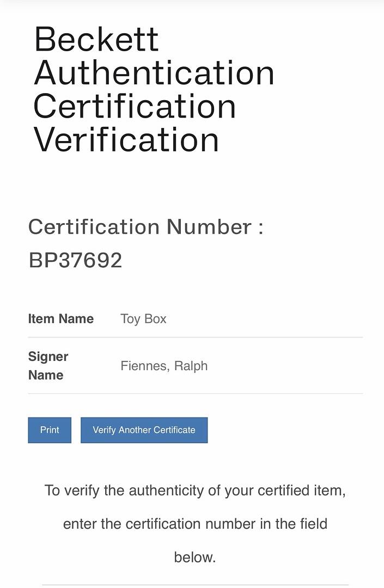The width and height of the screenshot is (384, 588).
Task: Click the word Verification in the heading
Action: point(126,140)
